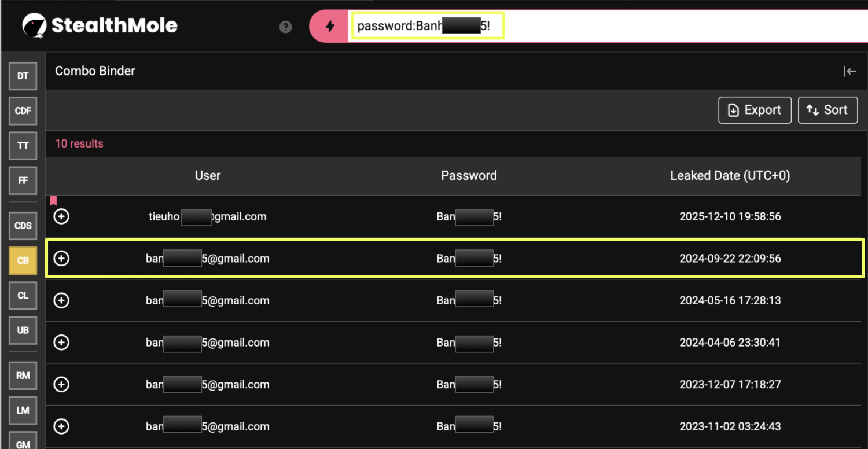Expand the row leaked 2023-12-07 17:18:27
Image resolution: width=868 pixels, height=449 pixels.
61,384
